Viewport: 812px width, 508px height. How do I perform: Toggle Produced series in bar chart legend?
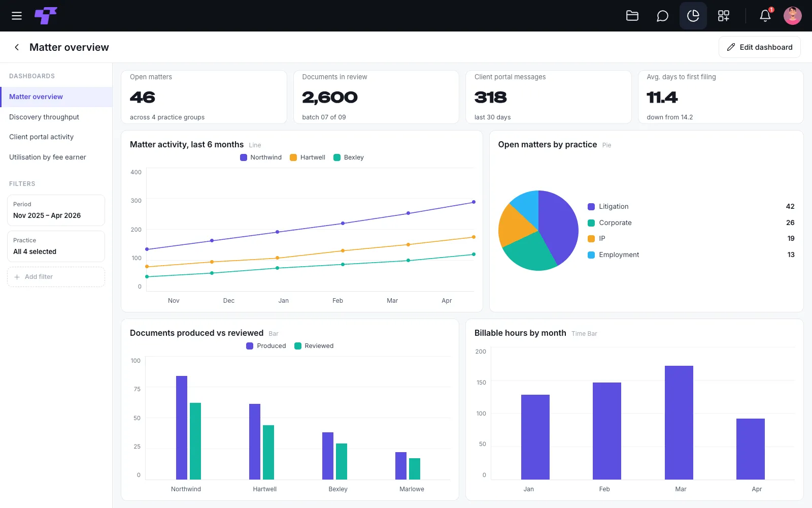click(266, 346)
